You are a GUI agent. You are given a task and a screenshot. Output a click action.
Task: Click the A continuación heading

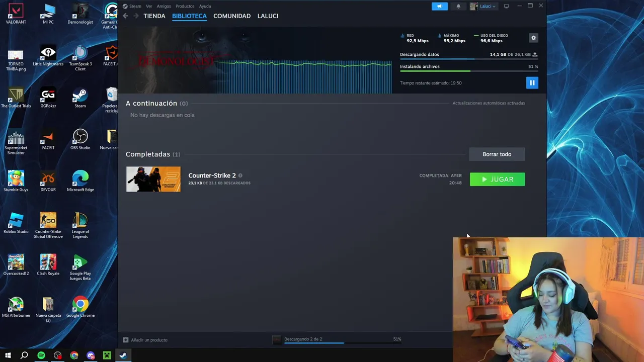(151, 103)
